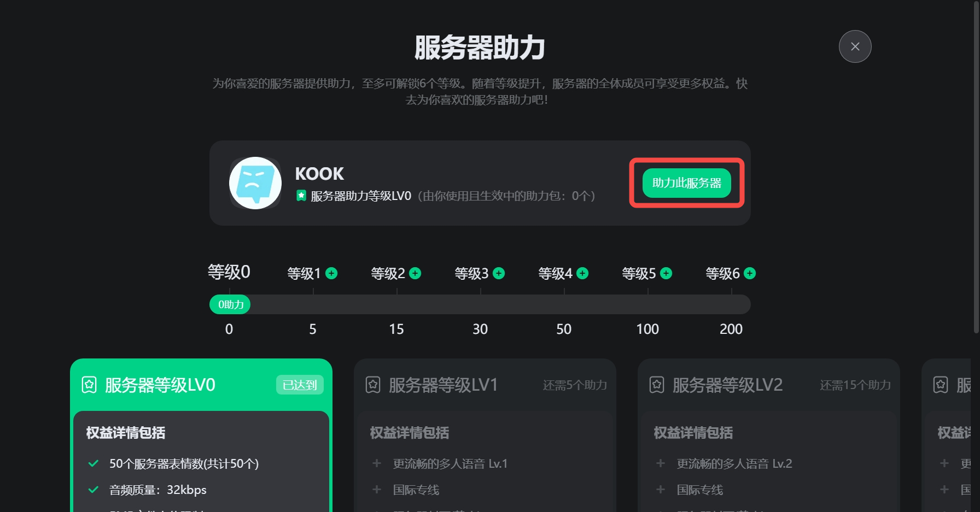Click the threshold value 50 under progress bar

(564, 329)
